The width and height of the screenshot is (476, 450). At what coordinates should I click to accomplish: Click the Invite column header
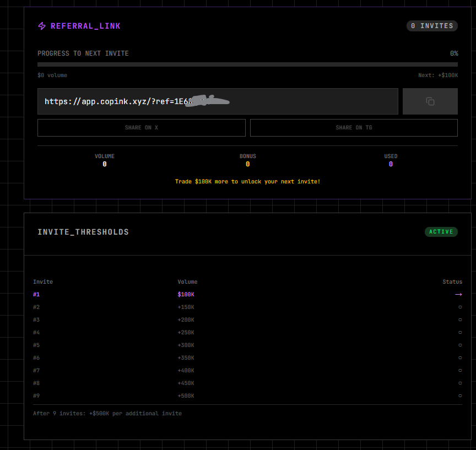[x=43, y=282]
